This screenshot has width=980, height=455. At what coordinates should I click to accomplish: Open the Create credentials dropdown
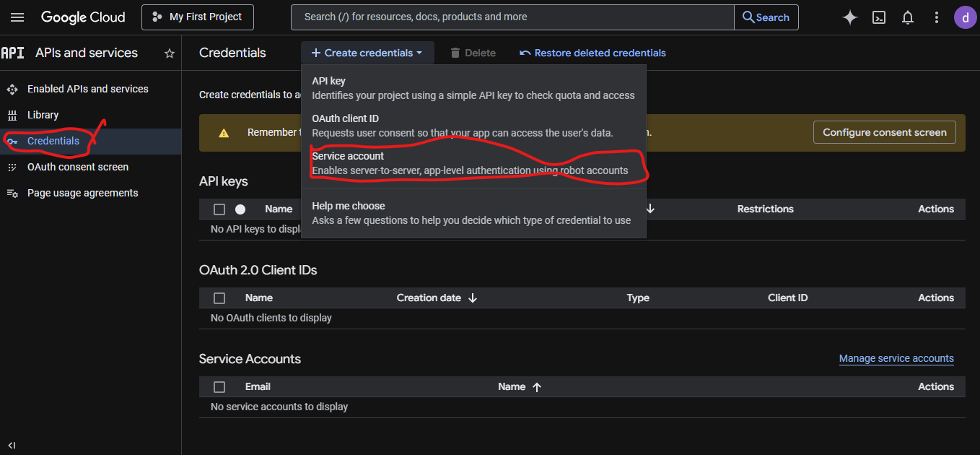click(367, 52)
